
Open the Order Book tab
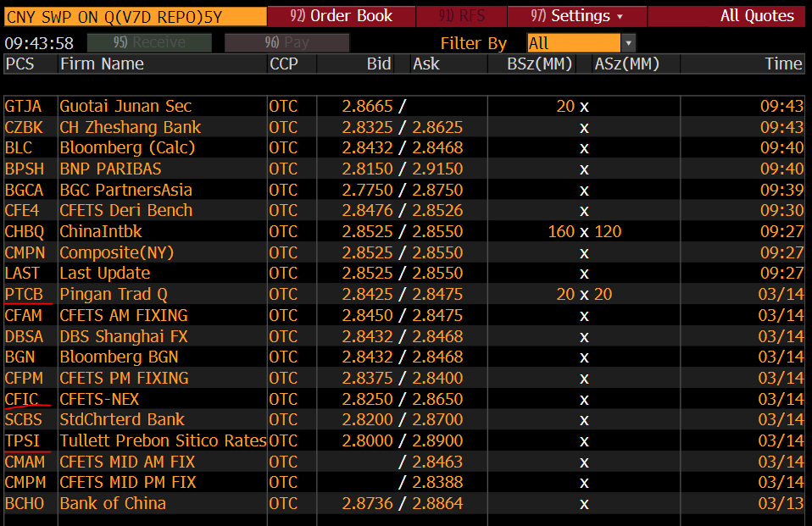point(342,16)
